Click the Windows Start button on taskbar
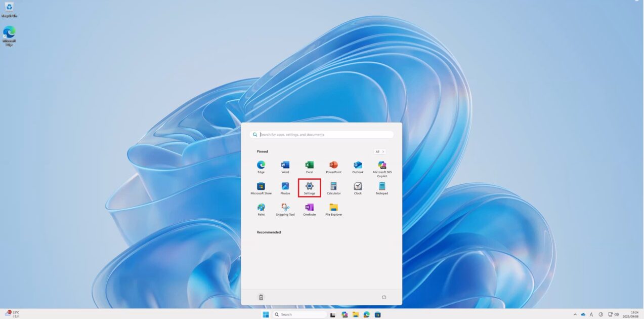The width and height of the screenshot is (644, 319). click(x=266, y=314)
